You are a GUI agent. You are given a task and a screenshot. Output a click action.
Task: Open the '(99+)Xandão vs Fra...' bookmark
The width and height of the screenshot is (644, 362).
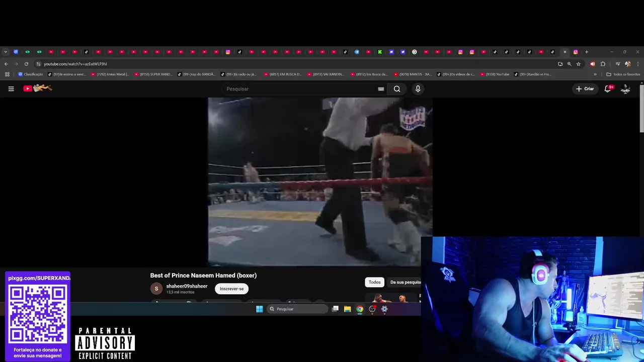pyautogui.click(x=533, y=74)
